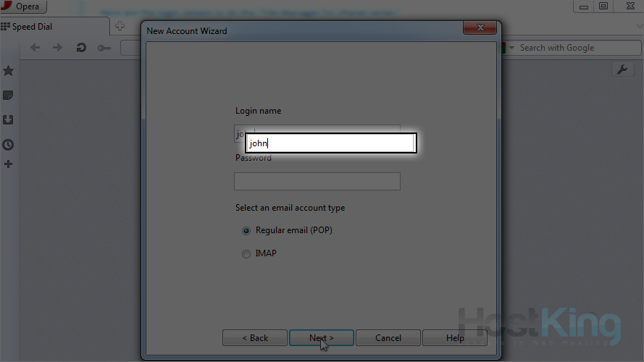Image resolution: width=644 pixels, height=362 pixels.
Task: Open the wrench settings icon
Action: [622, 70]
